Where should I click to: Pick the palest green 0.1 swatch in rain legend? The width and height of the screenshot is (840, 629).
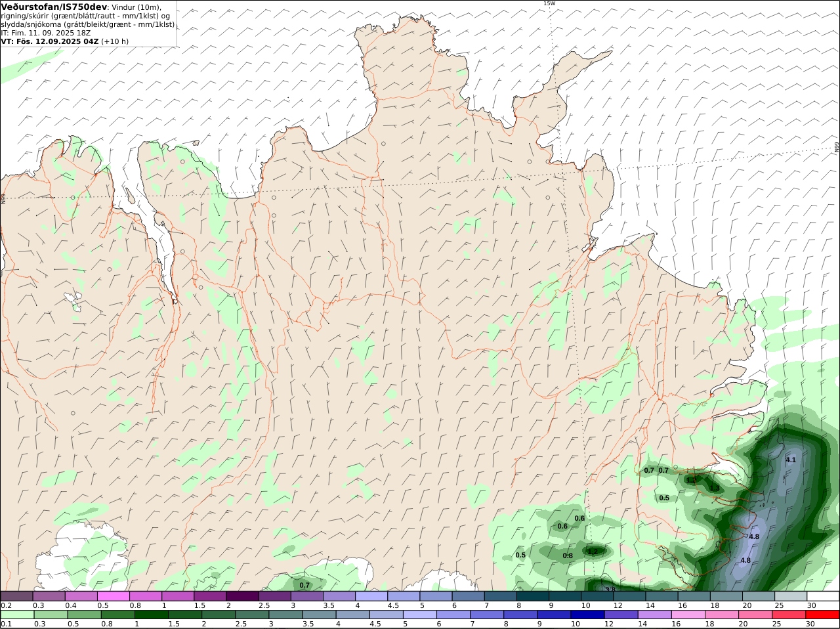(x=17, y=615)
